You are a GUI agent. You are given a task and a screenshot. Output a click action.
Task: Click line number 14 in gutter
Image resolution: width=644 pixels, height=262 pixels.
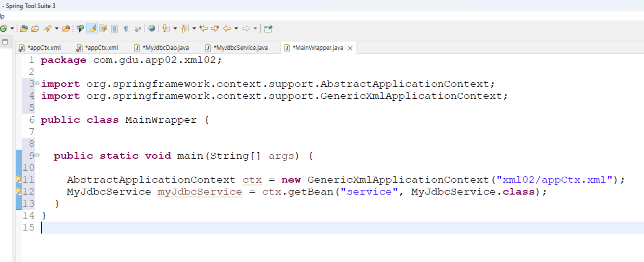[28, 216]
